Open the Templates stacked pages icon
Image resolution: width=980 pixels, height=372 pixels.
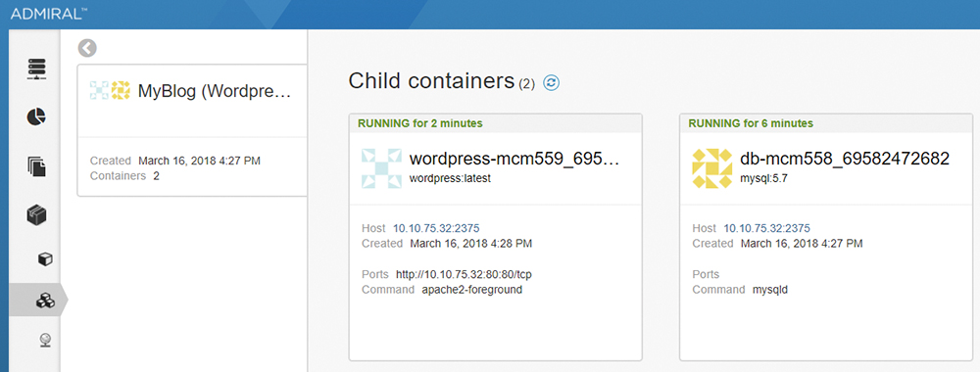tap(37, 166)
